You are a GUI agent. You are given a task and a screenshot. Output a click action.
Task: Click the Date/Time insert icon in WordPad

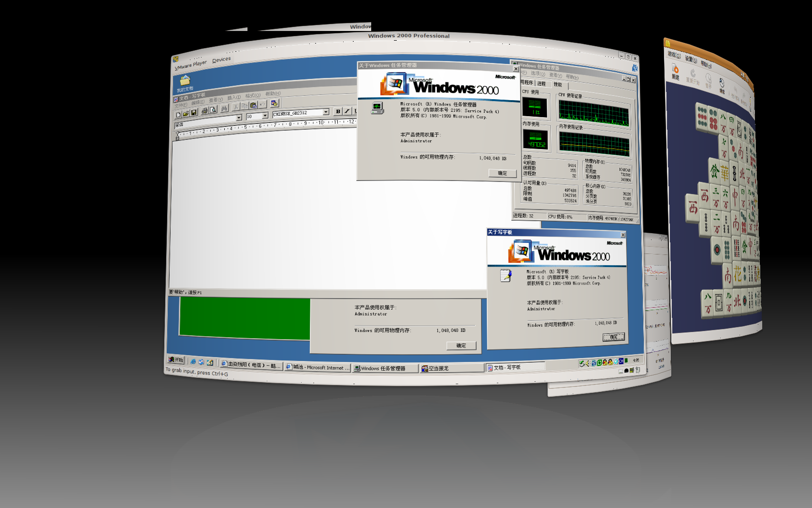(x=275, y=103)
